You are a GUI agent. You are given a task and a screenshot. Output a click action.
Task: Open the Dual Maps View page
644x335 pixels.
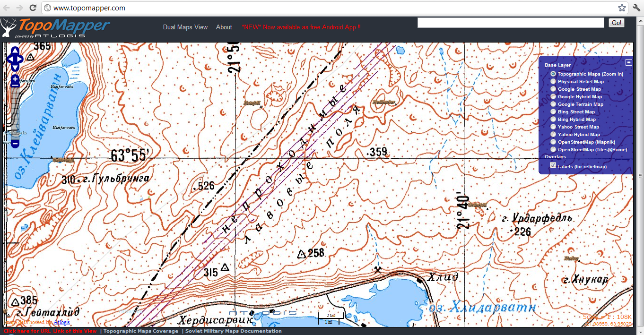[x=185, y=27]
